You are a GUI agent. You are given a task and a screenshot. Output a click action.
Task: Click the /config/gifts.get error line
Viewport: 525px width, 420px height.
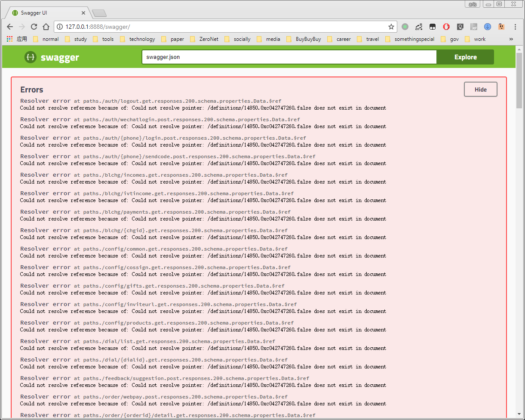(x=152, y=286)
